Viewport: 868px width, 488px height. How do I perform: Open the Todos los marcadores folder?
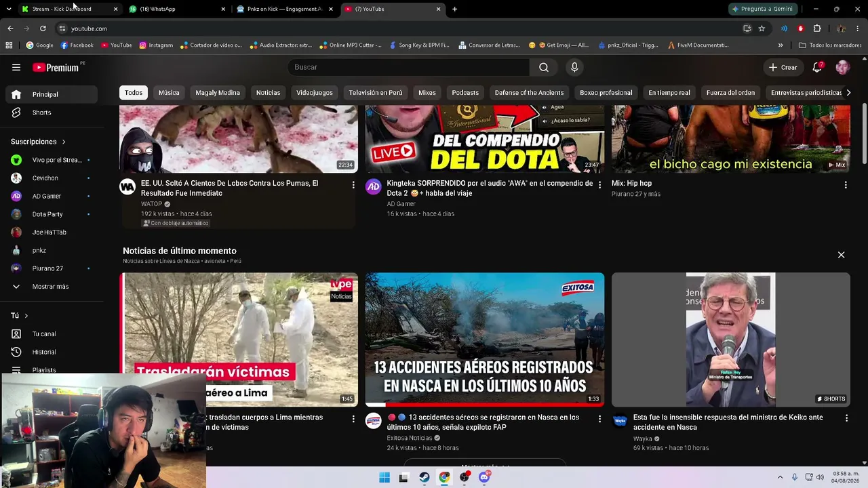[830, 45]
